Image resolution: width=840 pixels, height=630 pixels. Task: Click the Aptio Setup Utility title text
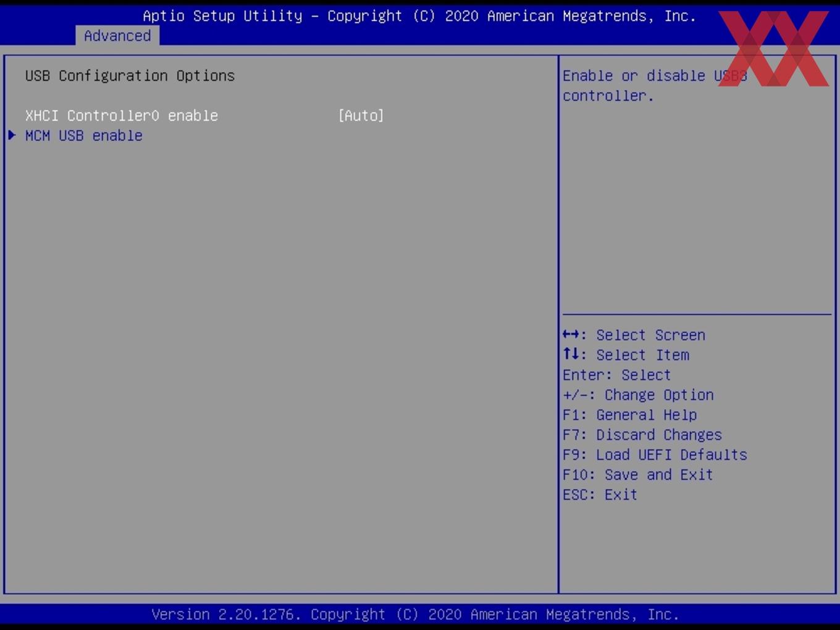(419, 16)
